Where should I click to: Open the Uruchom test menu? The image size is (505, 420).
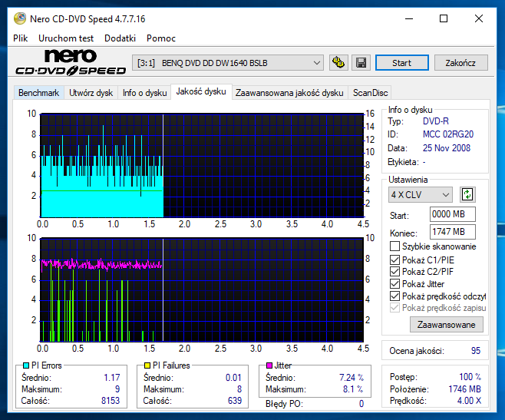[x=66, y=38]
